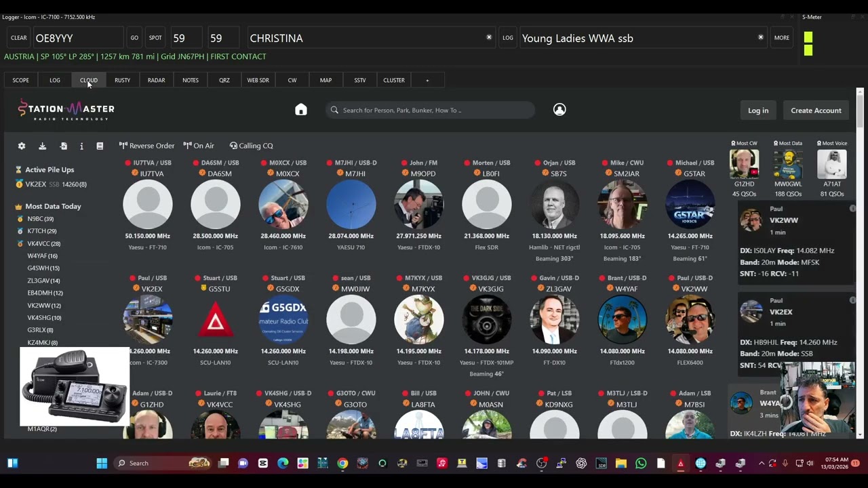Open info icon on VK2WW spot card

coord(852,209)
